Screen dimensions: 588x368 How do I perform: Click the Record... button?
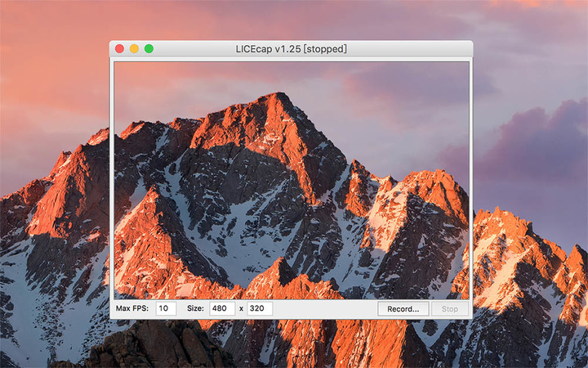point(403,308)
